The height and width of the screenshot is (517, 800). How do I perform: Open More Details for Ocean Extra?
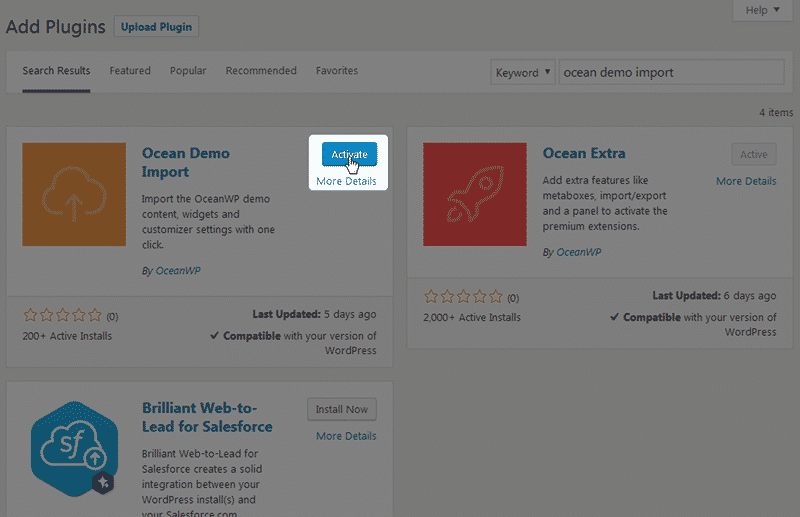746,181
